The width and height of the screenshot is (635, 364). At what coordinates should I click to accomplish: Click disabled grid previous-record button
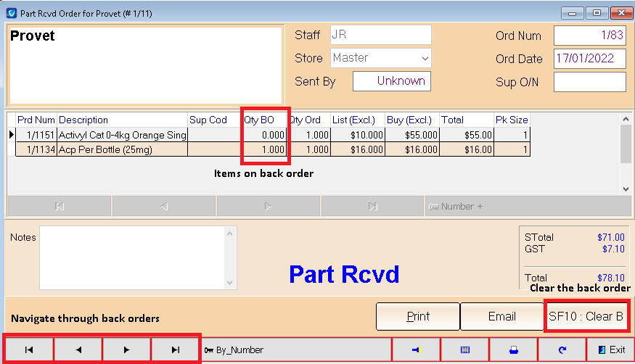[x=163, y=206]
